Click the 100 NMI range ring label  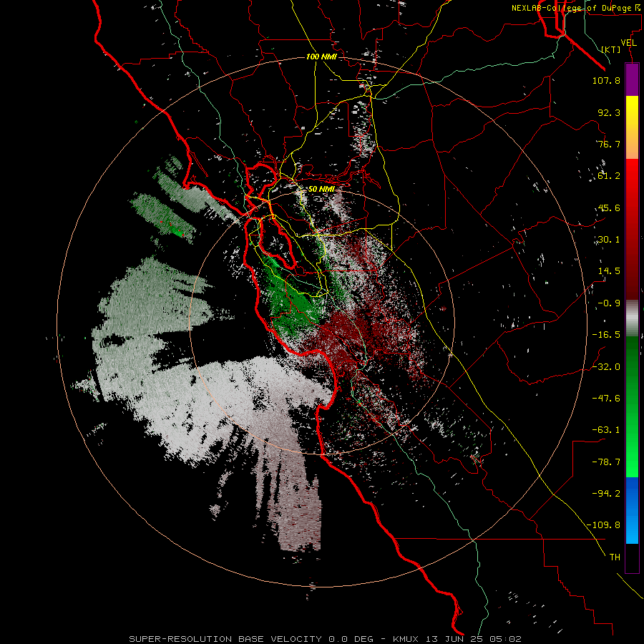(321, 57)
